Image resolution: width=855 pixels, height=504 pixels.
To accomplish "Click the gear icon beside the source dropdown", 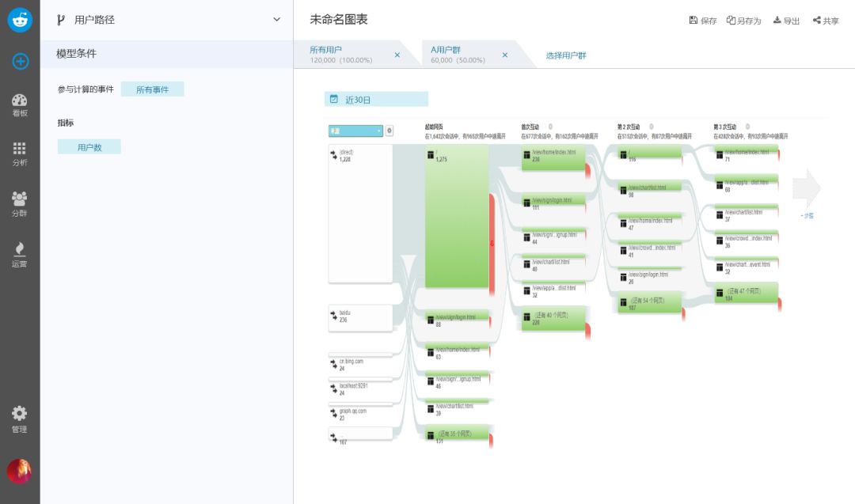I will (x=389, y=131).
